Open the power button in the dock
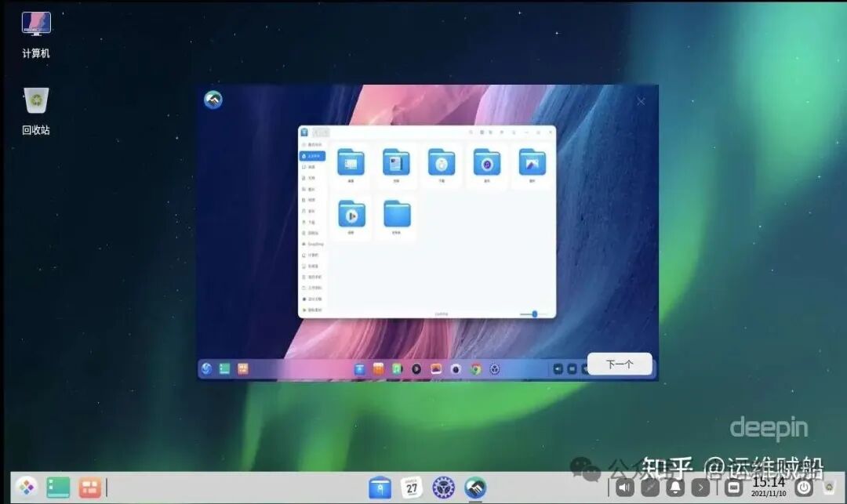The image size is (847, 504). (804, 488)
